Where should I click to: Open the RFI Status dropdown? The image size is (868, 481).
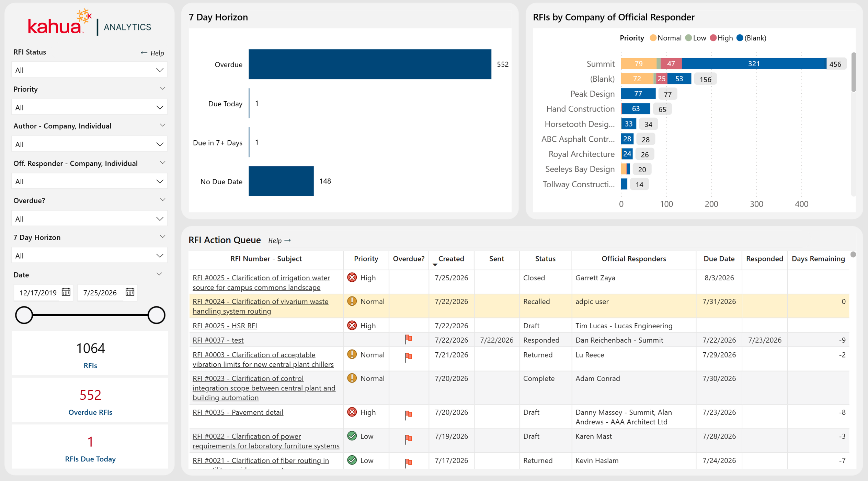(x=89, y=70)
